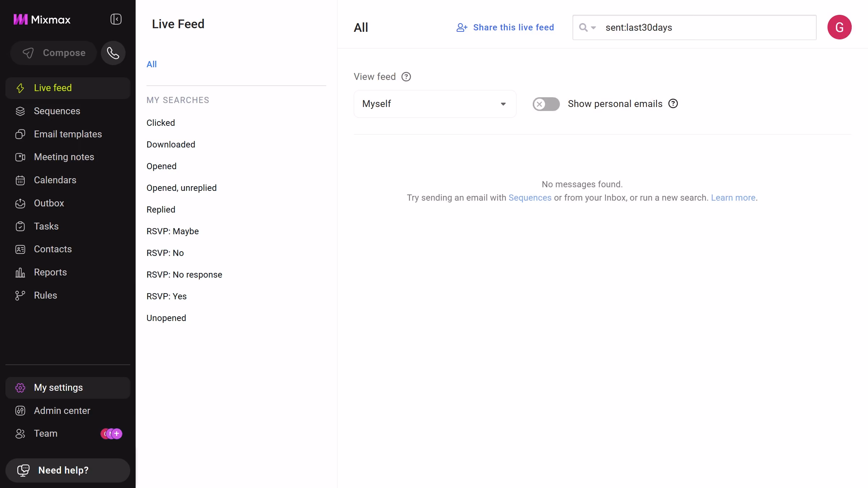Click the View feed help icon
This screenshot has height=488, width=868.
pos(406,77)
